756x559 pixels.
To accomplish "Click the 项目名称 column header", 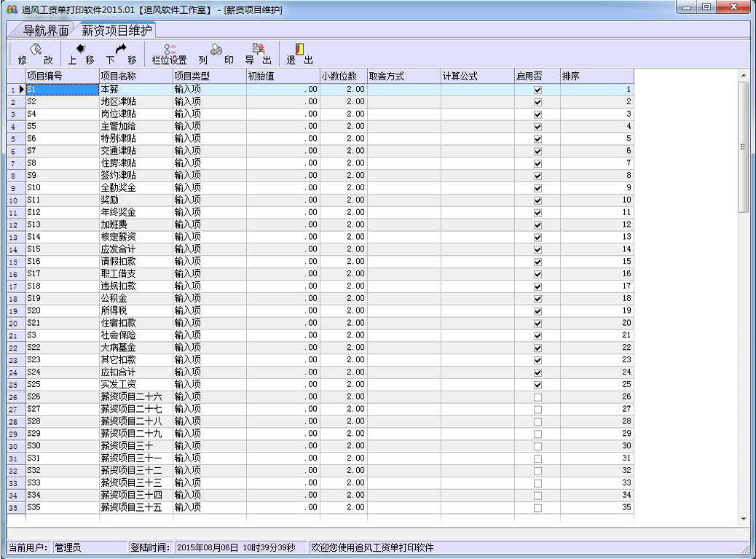I will [x=135, y=76].
